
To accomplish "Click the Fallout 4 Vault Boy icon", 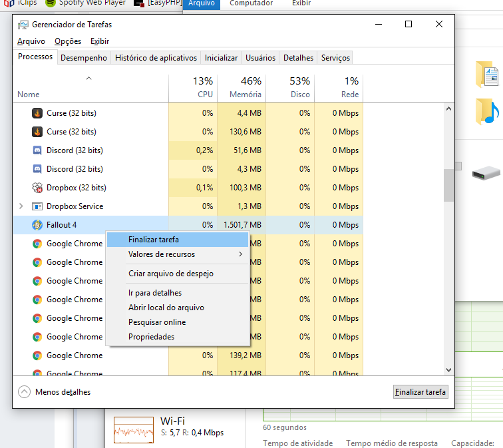I will pos(37,225).
